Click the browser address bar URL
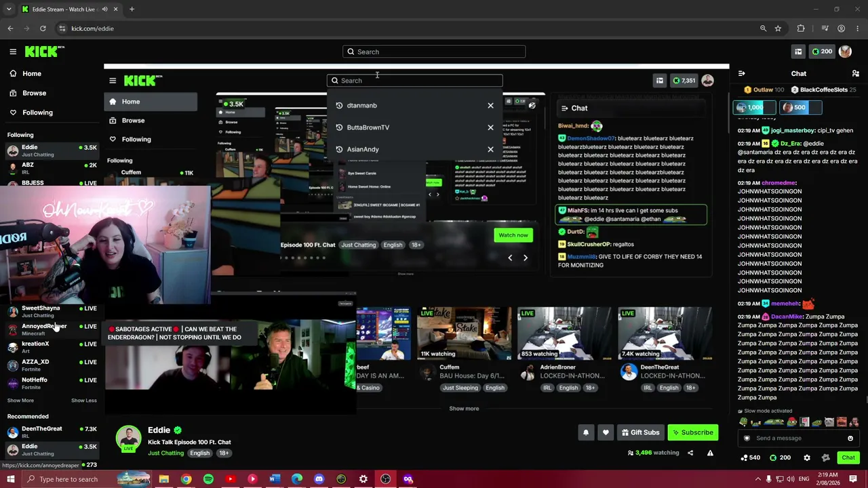The width and height of the screenshot is (868, 488). [x=92, y=28]
